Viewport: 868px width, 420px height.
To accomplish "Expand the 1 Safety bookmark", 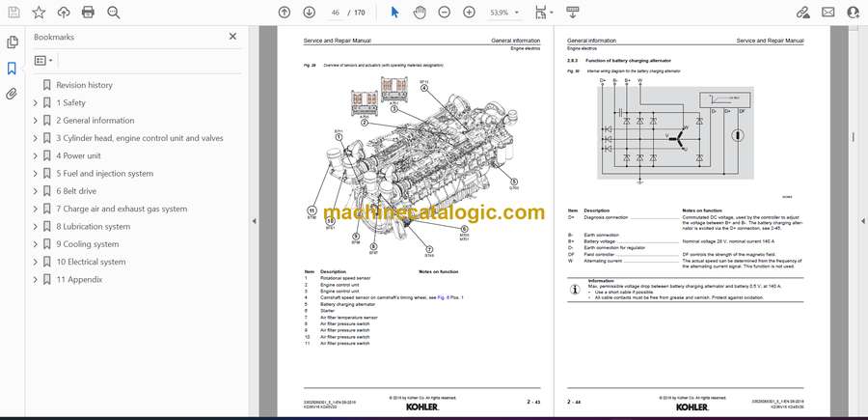I will 36,102.
